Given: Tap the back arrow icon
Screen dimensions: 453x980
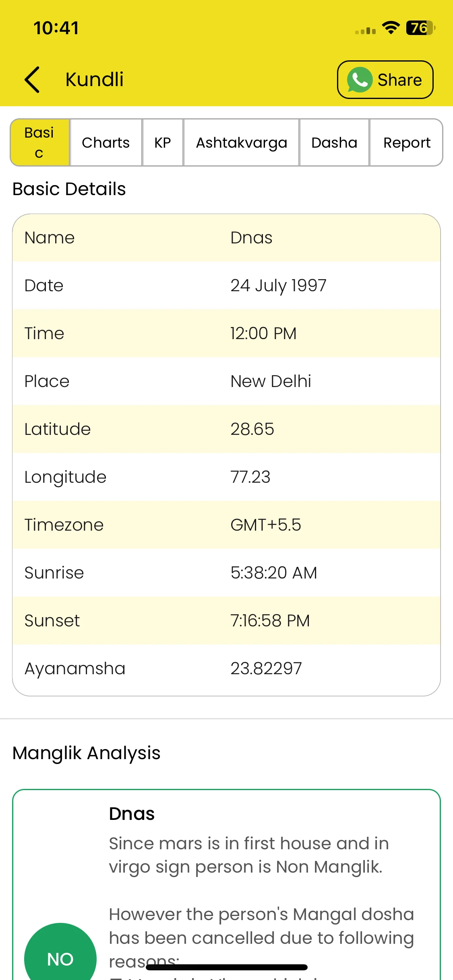Looking at the screenshot, I should tap(32, 80).
